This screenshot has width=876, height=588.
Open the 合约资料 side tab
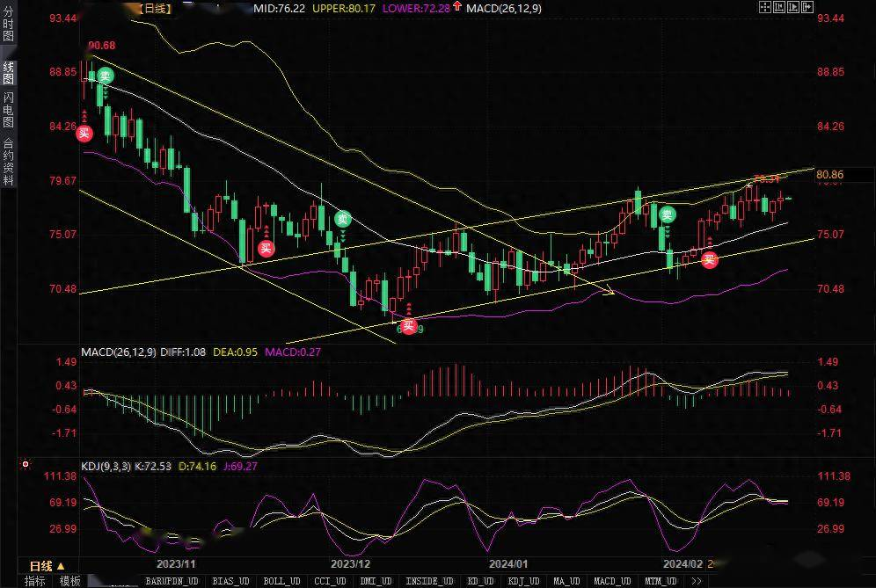9,163
